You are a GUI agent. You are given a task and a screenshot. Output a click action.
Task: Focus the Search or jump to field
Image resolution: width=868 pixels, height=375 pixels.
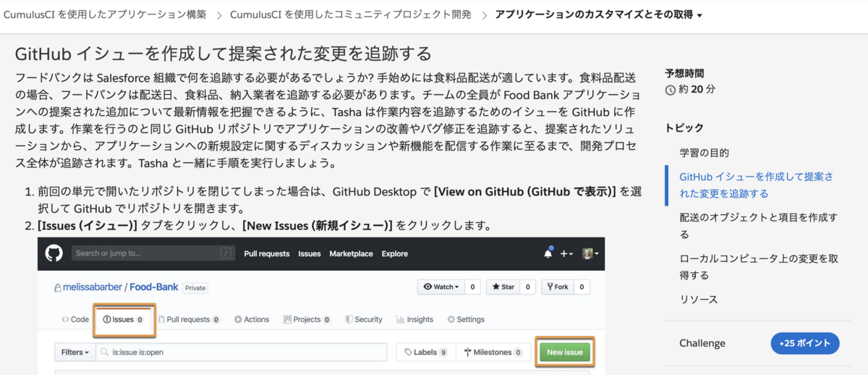(154, 253)
